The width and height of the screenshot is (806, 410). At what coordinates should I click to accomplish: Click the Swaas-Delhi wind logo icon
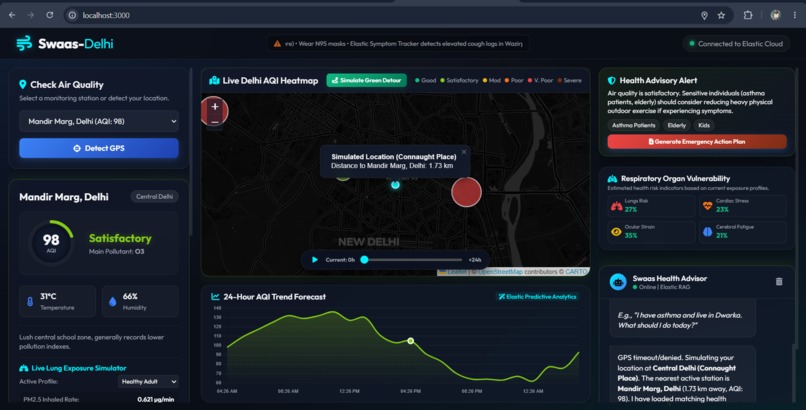tap(24, 43)
